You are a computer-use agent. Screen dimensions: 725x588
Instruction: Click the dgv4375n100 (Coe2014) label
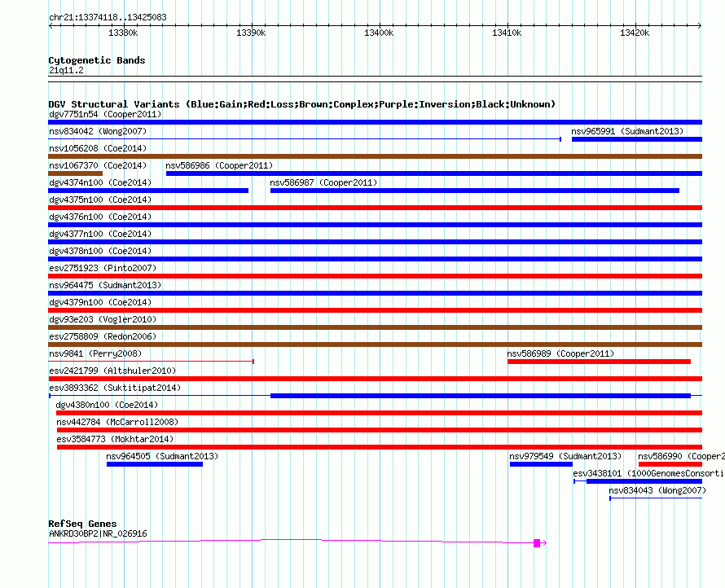tap(100, 200)
